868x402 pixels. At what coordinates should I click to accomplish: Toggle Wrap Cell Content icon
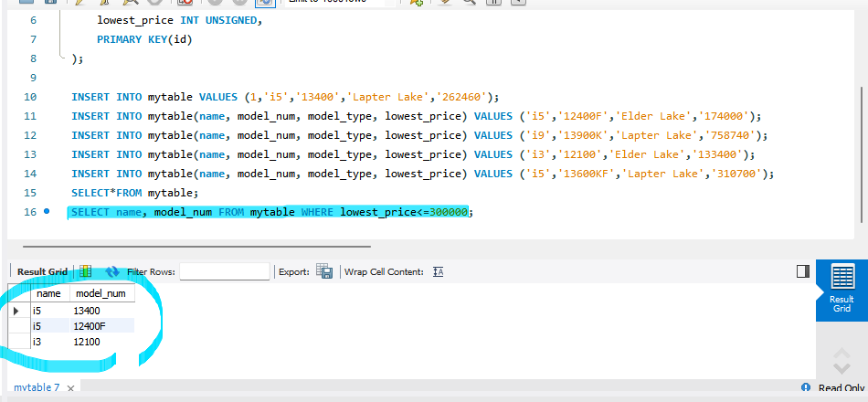pos(438,272)
